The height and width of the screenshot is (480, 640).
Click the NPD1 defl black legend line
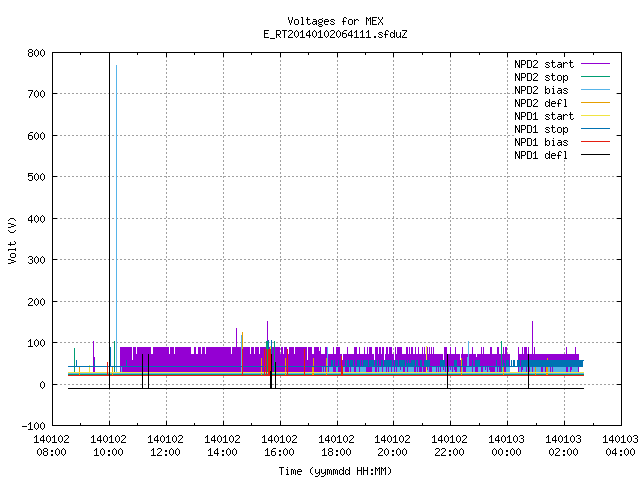(596, 155)
